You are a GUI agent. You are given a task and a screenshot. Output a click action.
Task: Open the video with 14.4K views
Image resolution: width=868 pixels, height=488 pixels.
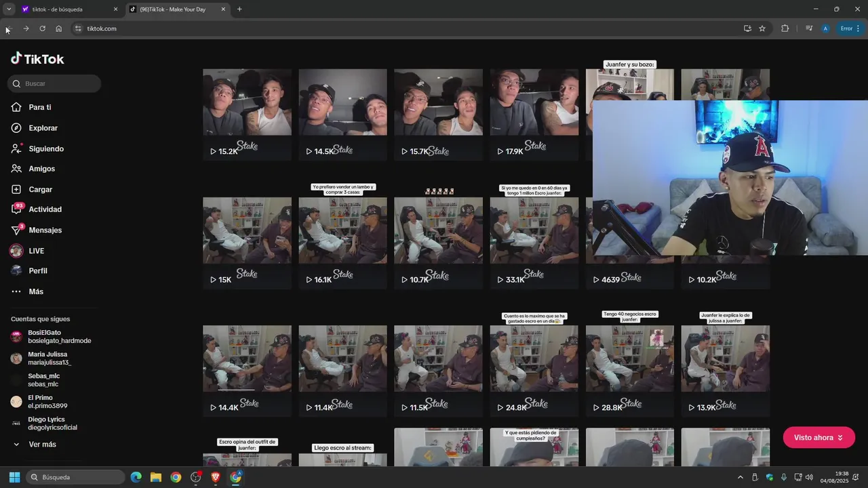coord(247,371)
